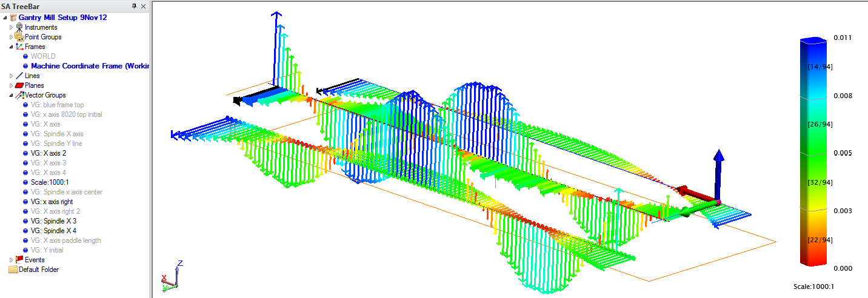868x298 pixels.
Task: Select VG: Spindle X 3
Action: pos(53,221)
